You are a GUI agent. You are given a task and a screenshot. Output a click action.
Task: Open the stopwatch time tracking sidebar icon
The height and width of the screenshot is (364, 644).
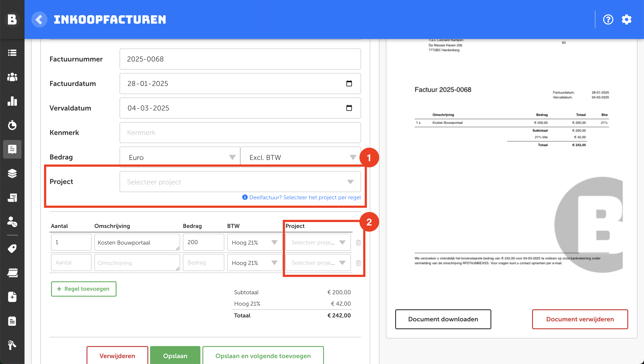(x=12, y=125)
